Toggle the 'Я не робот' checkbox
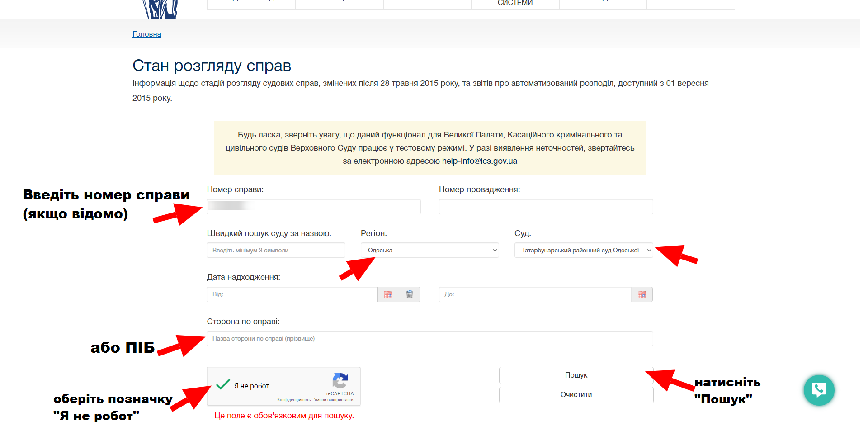Screen dimensions: 868x431 [223, 385]
